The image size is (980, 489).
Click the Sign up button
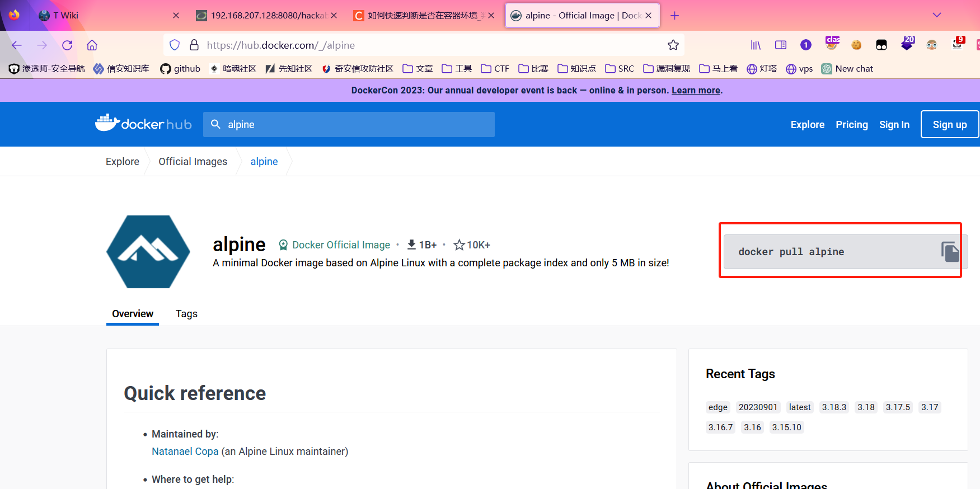(950, 124)
